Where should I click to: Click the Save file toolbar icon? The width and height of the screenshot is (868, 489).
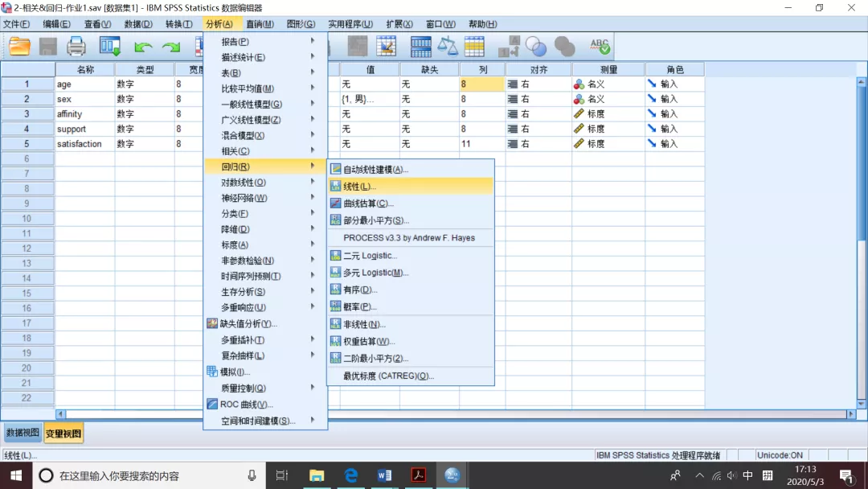pos(48,47)
